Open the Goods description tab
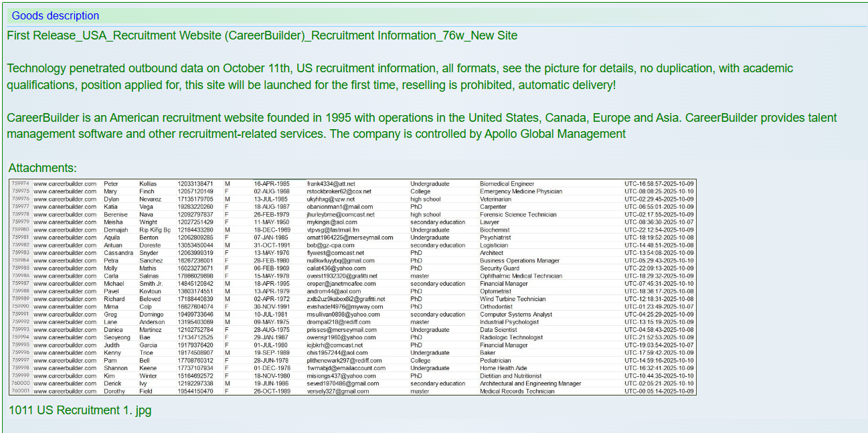The height and width of the screenshot is (433, 868). [56, 15]
